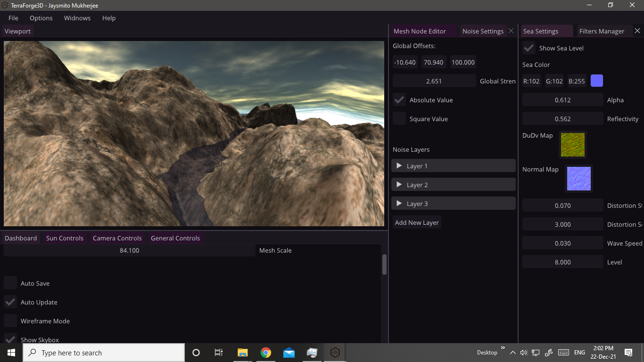
Task: Click the Global Strength slider
Action: (434, 81)
